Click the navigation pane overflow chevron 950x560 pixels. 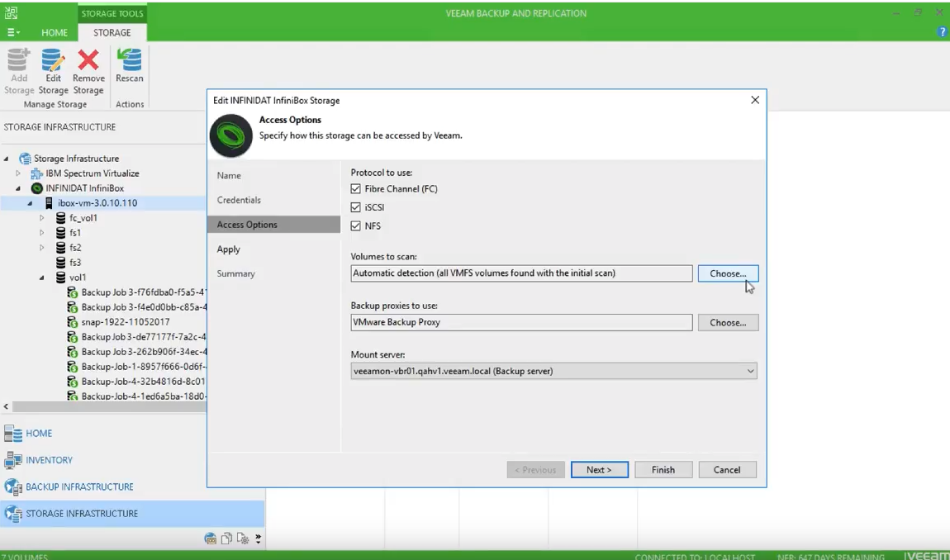click(x=258, y=539)
